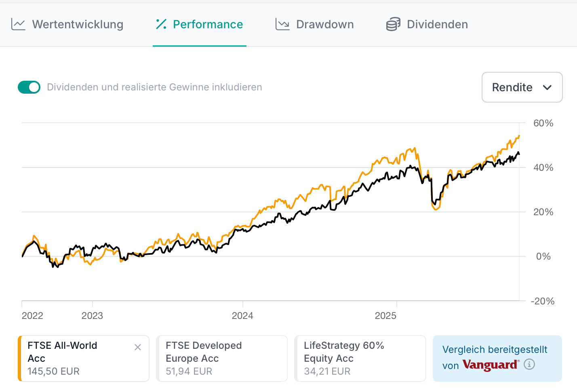Click the Performance percent icon
The height and width of the screenshot is (392, 577).
coord(161,24)
